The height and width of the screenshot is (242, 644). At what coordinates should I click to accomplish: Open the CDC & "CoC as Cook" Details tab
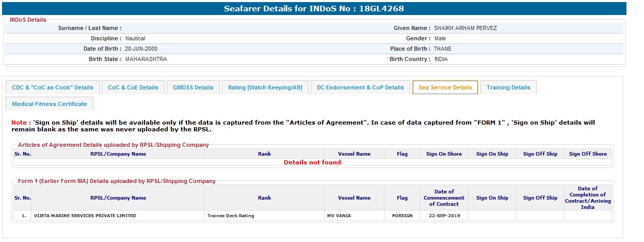(x=53, y=87)
